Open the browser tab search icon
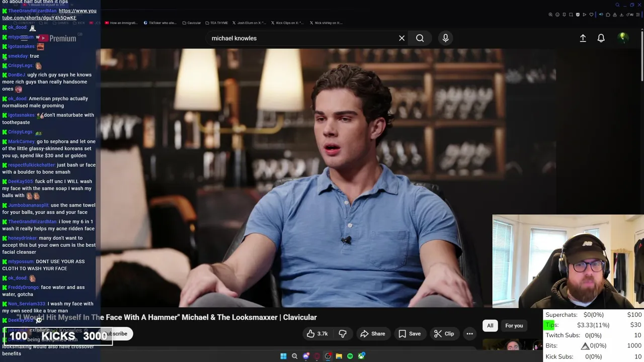 617,5
